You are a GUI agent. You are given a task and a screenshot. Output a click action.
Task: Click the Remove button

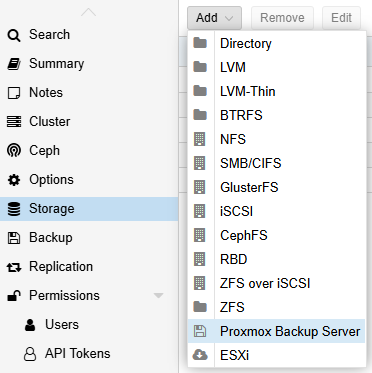tap(282, 18)
